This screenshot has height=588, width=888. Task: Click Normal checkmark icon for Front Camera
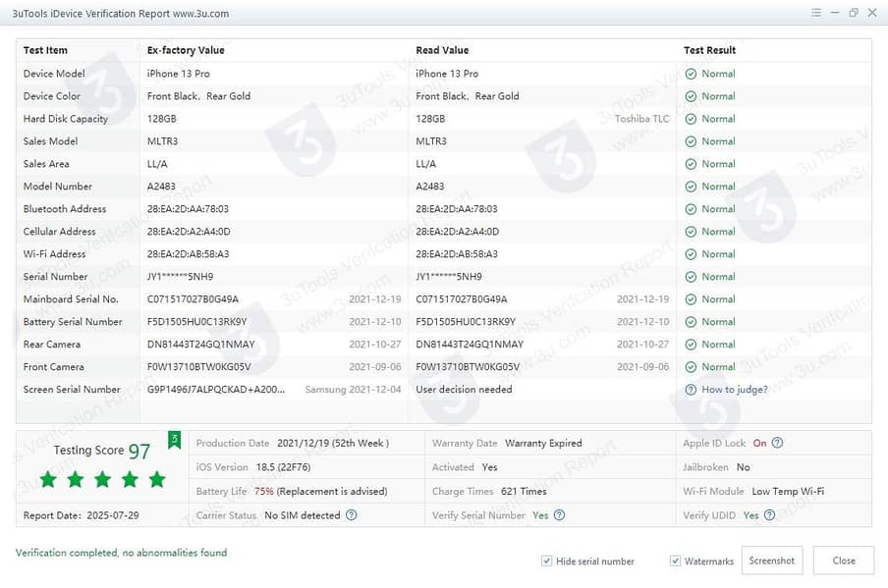point(691,367)
